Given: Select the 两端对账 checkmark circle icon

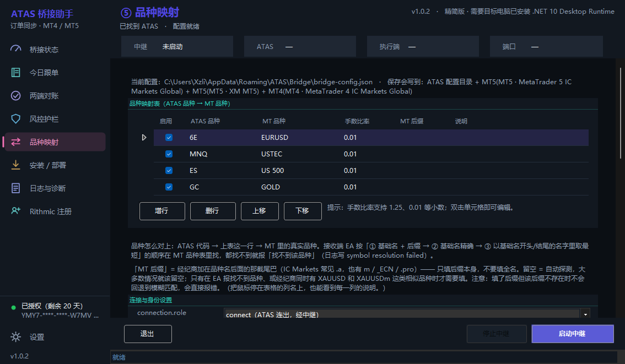Looking at the screenshot, I should [15, 96].
